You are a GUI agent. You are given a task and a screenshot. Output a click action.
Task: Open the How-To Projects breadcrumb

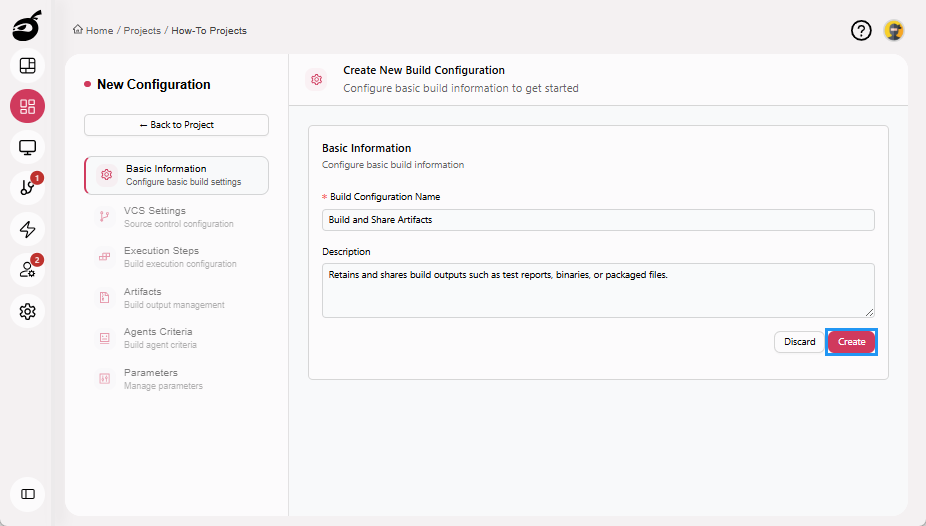coord(209,30)
